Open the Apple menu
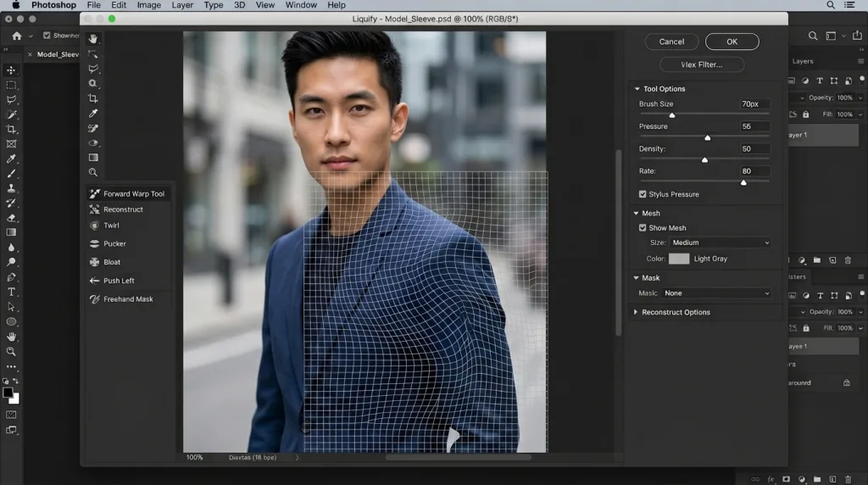This screenshot has width=868, height=485. point(15,5)
